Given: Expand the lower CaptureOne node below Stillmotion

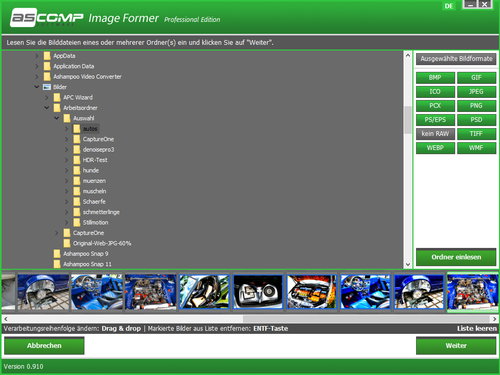Looking at the screenshot, I should (x=57, y=233).
